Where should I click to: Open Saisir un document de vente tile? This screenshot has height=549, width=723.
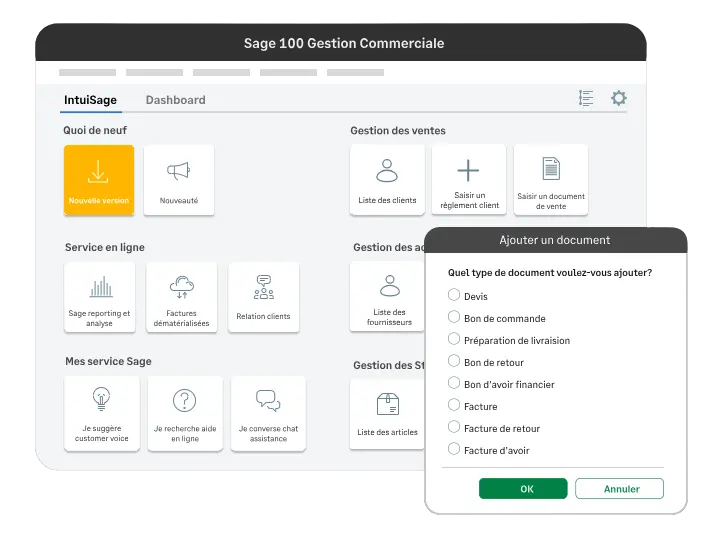coord(551,180)
